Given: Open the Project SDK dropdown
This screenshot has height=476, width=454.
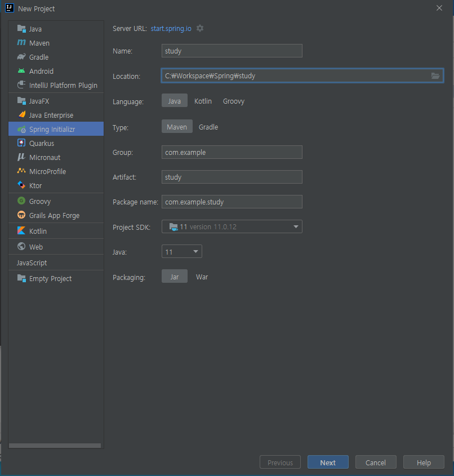Looking at the screenshot, I should click(x=232, y=226).
